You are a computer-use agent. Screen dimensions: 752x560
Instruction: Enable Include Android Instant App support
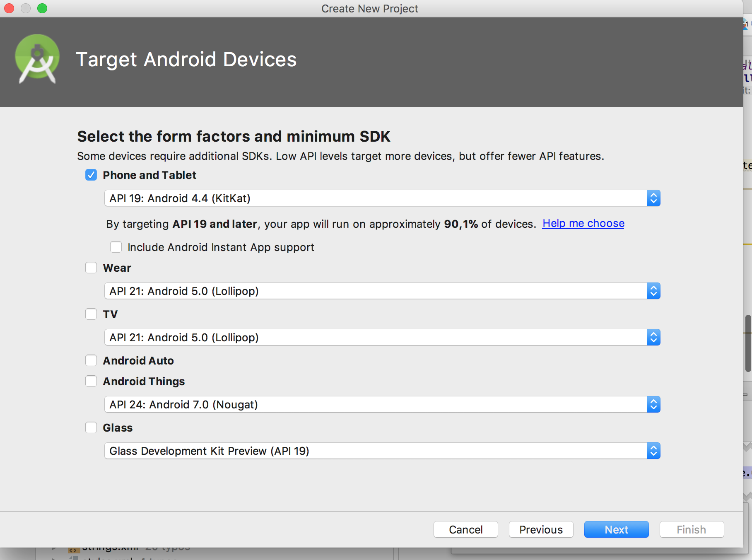click(116, 247)
